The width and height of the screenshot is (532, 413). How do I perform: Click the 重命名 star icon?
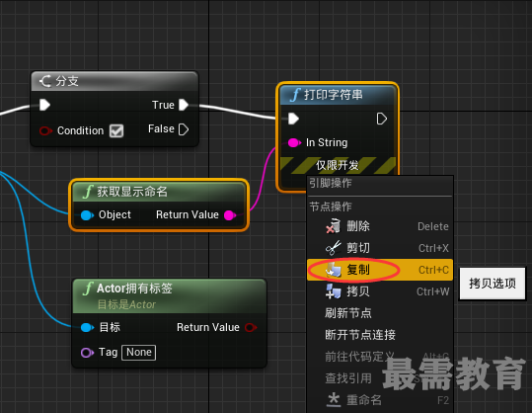pos(334,400)
